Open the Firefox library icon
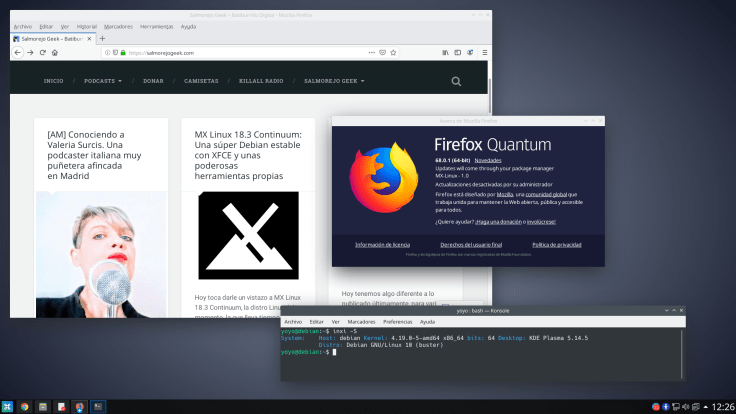The width and height of the screenshot is (736, 414). 444,52
